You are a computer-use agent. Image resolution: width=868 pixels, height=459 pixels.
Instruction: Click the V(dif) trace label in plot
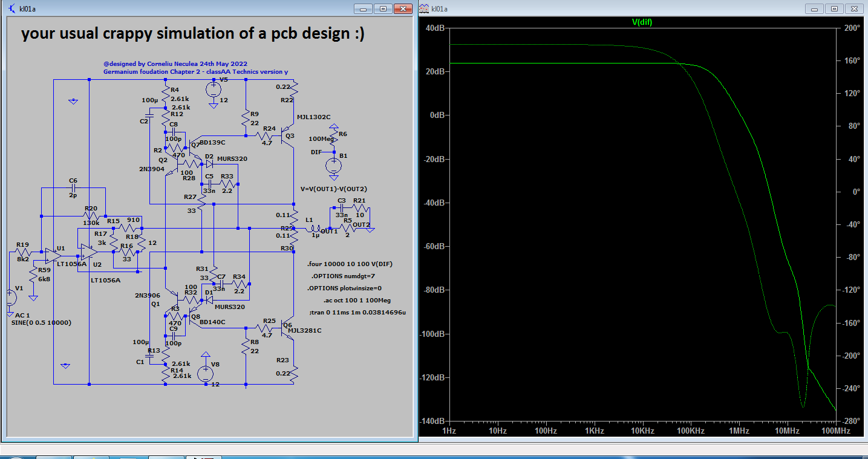(642, 22)
